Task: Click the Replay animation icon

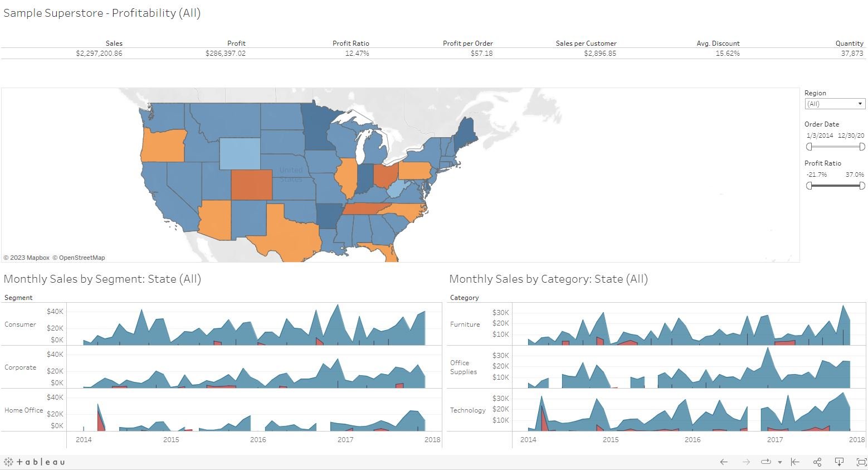Action: point(765,462)
